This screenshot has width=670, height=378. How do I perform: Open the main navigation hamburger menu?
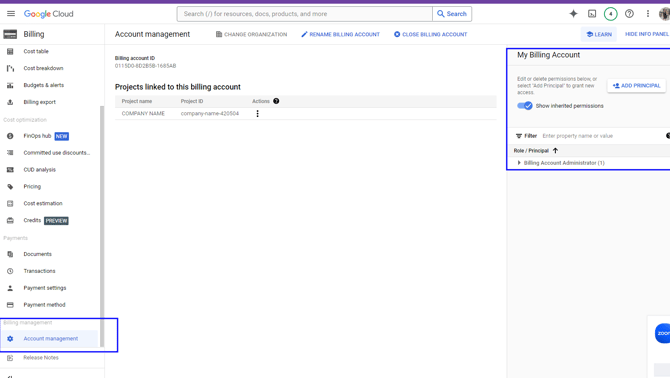[11, 14]
